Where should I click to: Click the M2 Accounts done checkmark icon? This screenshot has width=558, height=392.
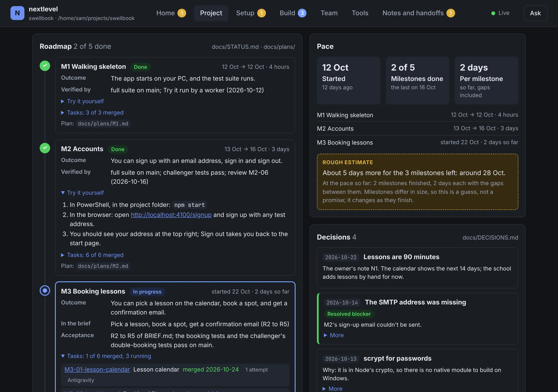pos(45,148)
